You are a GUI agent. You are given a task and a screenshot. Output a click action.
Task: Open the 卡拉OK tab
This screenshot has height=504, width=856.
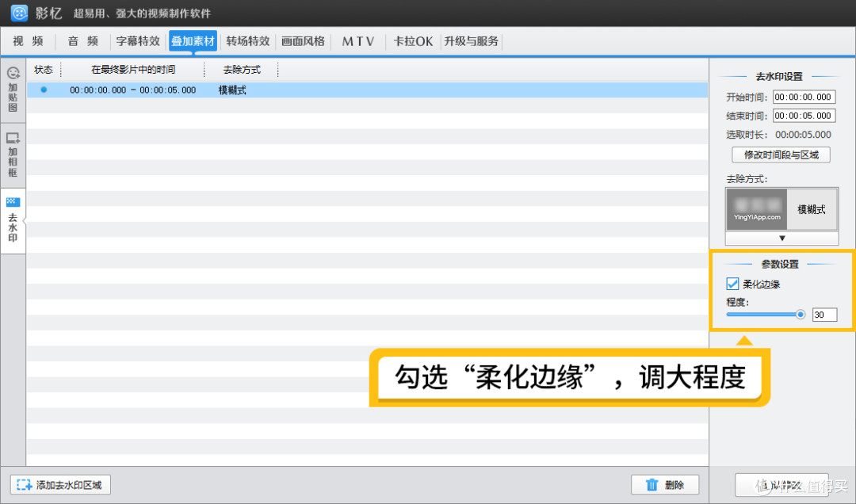click(413, 41)
